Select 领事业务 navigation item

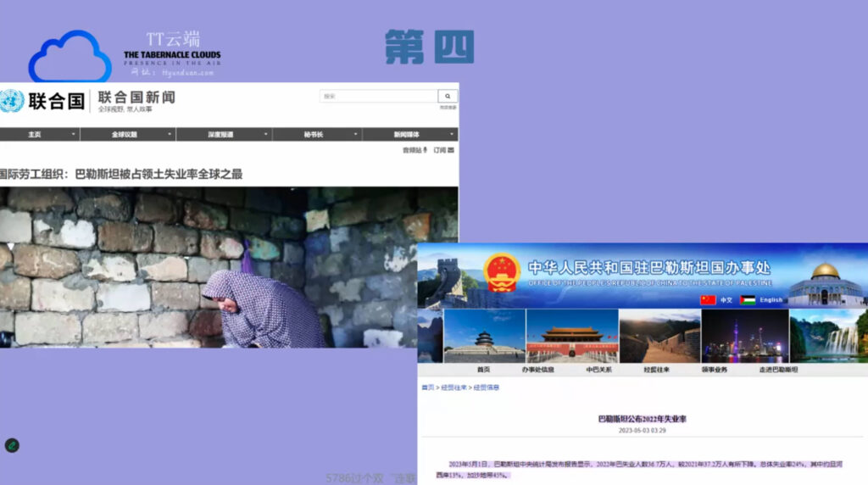tap(715, 370)
